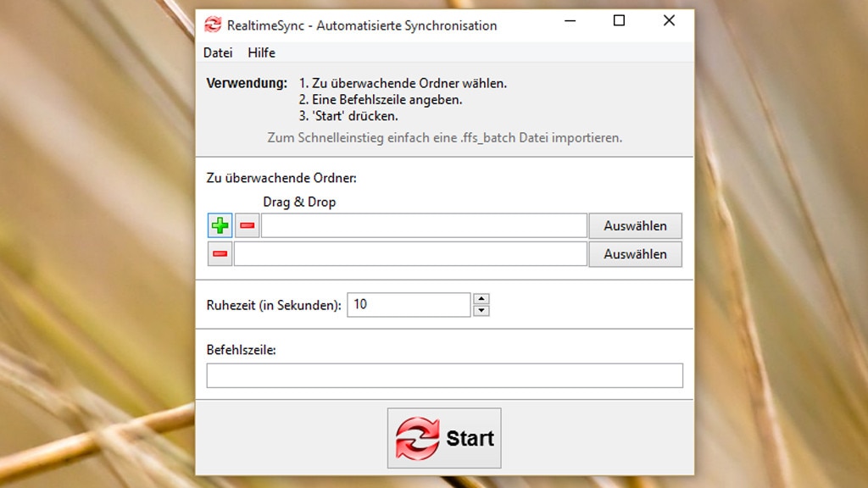The height and width of the screenshot is (488, 868).
Task: Click the 'Befehlszeile:' label
Action: click(x=241, y=350)
